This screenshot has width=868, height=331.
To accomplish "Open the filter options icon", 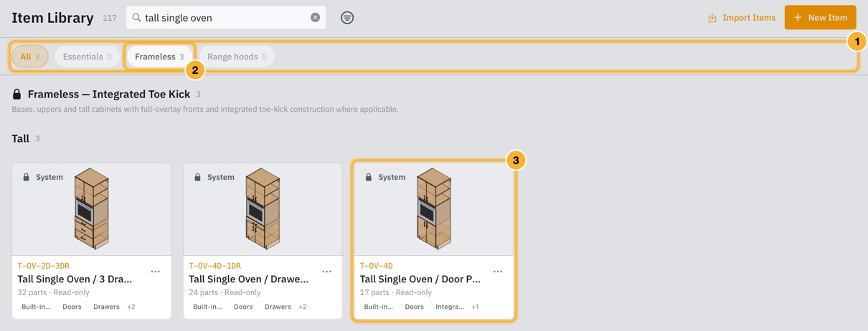I will pos(347,17).
